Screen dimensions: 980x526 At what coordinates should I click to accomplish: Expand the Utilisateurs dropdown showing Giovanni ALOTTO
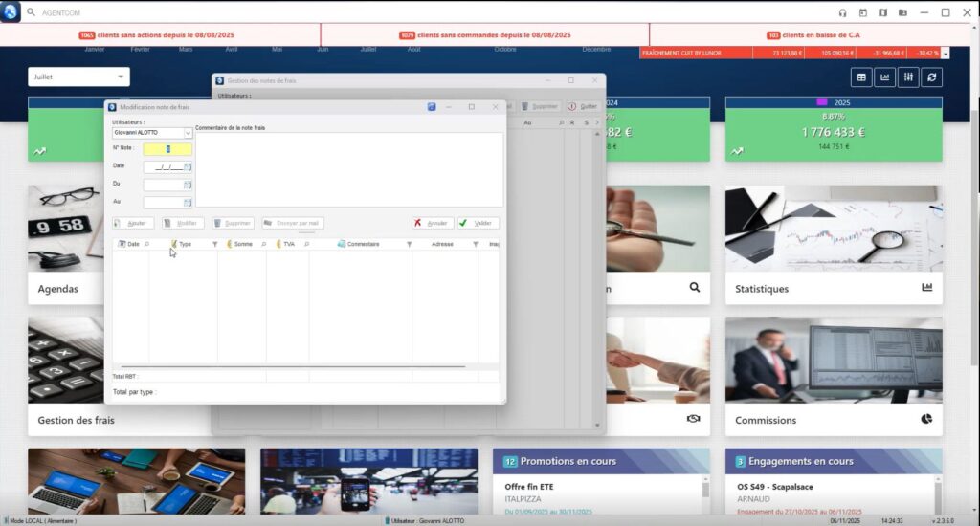point(188,134)
